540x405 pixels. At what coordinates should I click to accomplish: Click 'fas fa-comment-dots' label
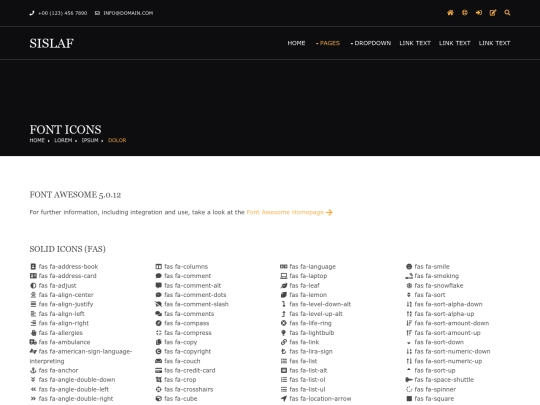tap(195, 295)
